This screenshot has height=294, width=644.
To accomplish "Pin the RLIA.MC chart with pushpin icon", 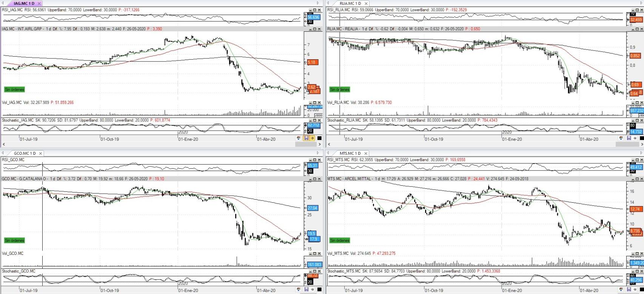I will click(635, 138).
